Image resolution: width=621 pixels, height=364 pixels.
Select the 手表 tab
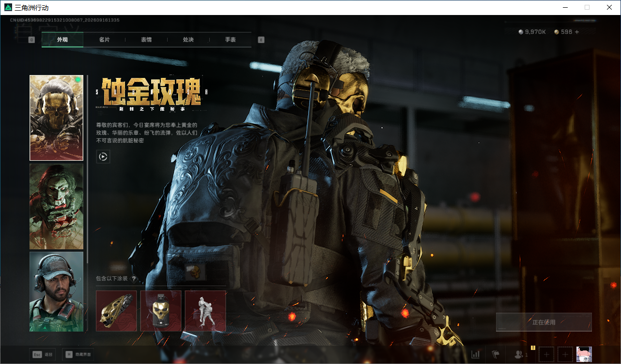click(x=231, y=40)
